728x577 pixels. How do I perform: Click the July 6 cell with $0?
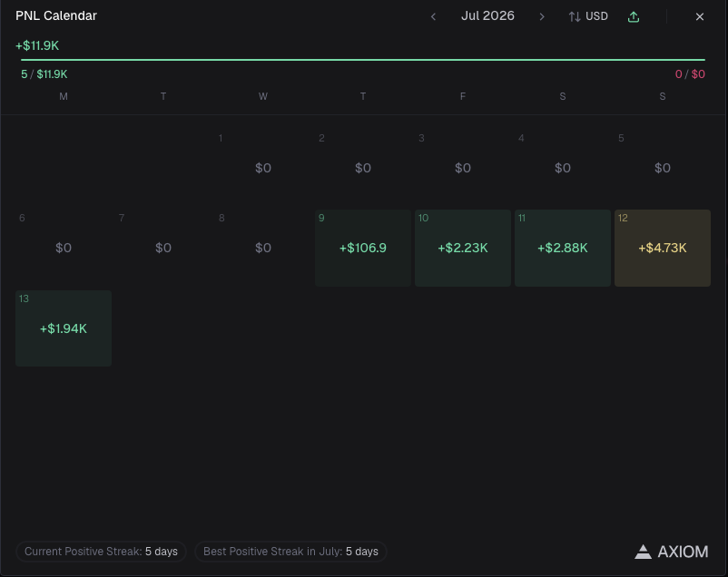coord(64,248)
